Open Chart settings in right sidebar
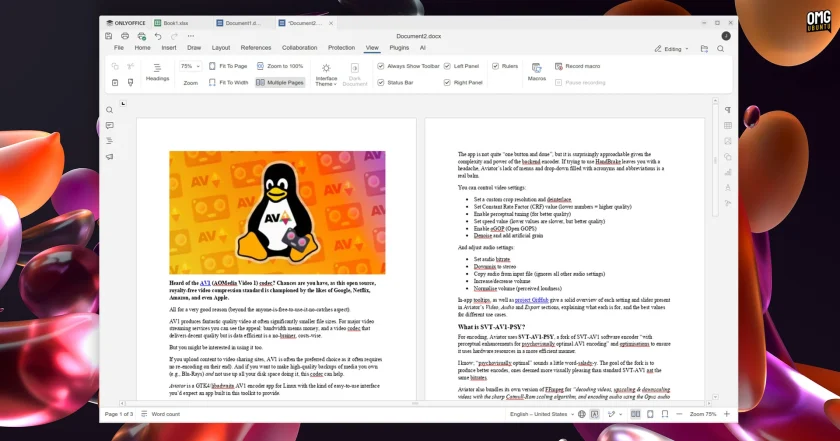Screen dimensions: 840x441 728,172
